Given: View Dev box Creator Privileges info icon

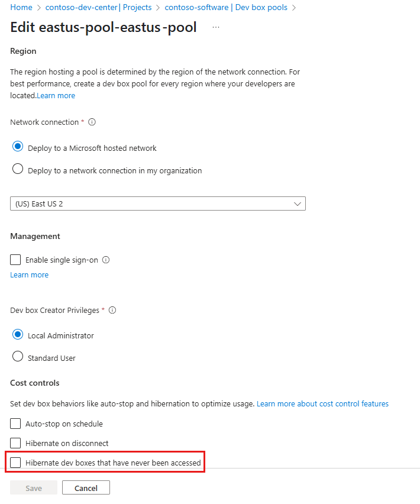Looking at the screenshot, I should 112,310.
